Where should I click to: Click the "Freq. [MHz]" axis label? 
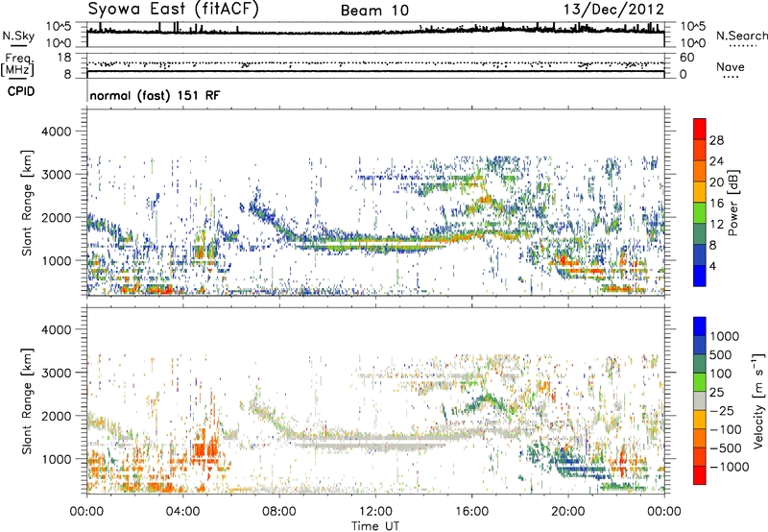[x=17, y=64]
